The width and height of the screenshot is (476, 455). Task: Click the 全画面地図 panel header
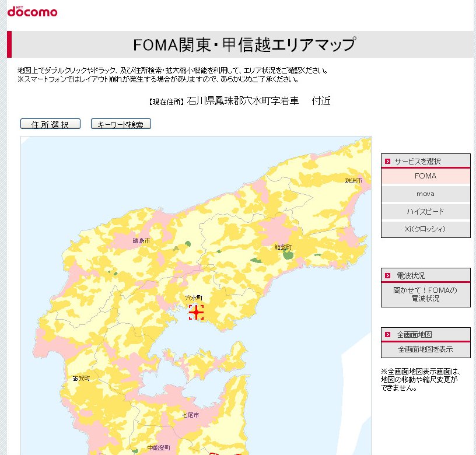click(x=426, y=334)
